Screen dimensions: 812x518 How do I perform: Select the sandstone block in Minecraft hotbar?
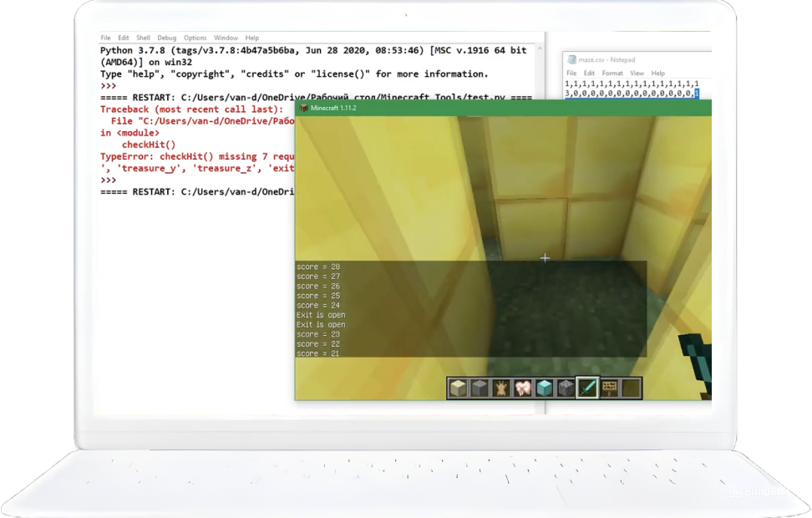[x=458, y=388]
